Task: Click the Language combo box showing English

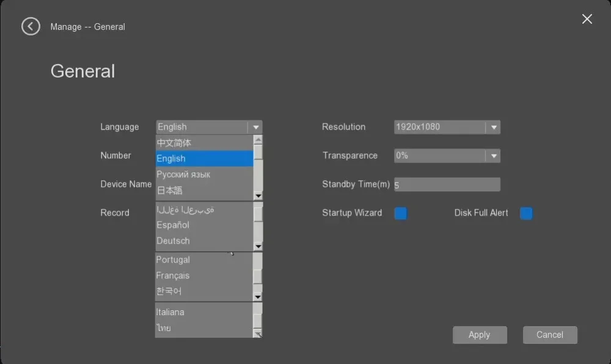Action: (209, 127)
